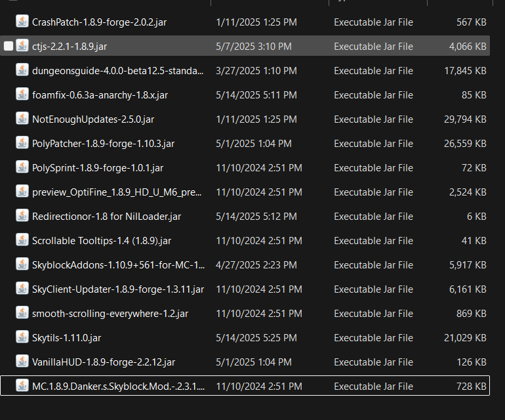Click the jar icon next to ctjs-2.2.1-1.8.9.jar
The width and height of the screenshot is (505, 420).
(22, 45)
